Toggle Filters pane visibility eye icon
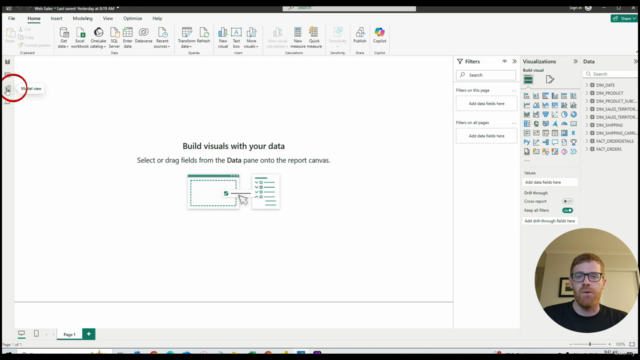The height and width of the screenshot is (360, 640). click(504, 61)
